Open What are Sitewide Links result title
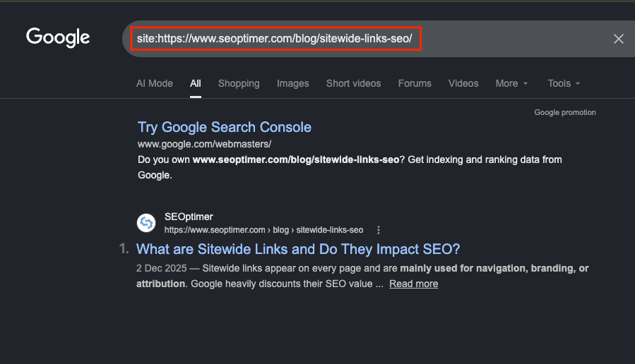The image size is (635, 364). click(298, 249)
